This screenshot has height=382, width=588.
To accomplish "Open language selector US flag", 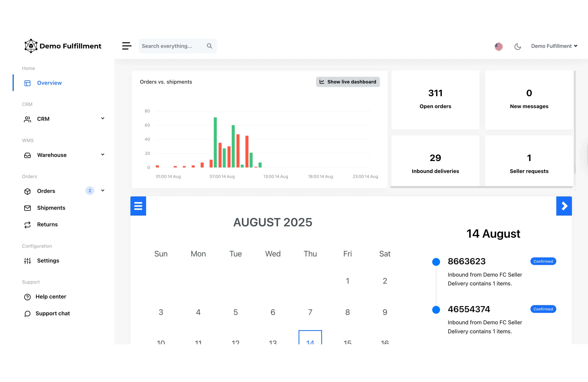I will click(x=499, y=46).
